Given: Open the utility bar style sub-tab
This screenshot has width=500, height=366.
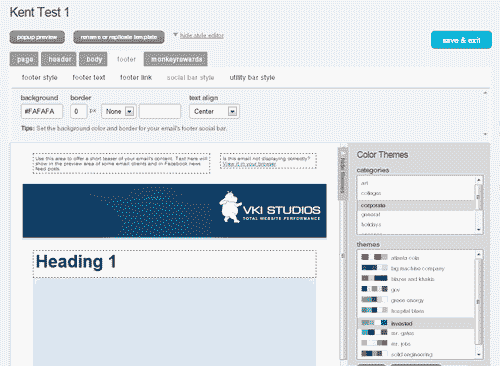Looking at the screenshot, I should point(252,77).
